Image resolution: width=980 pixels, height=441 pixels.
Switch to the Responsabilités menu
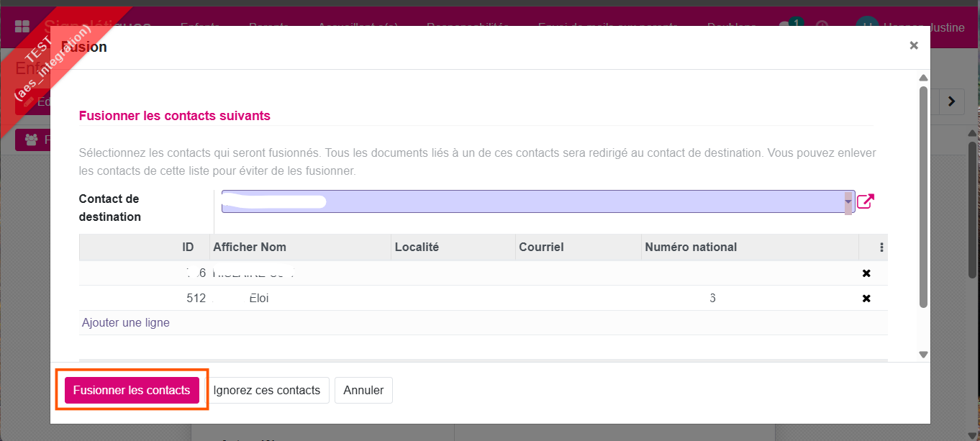468,27
